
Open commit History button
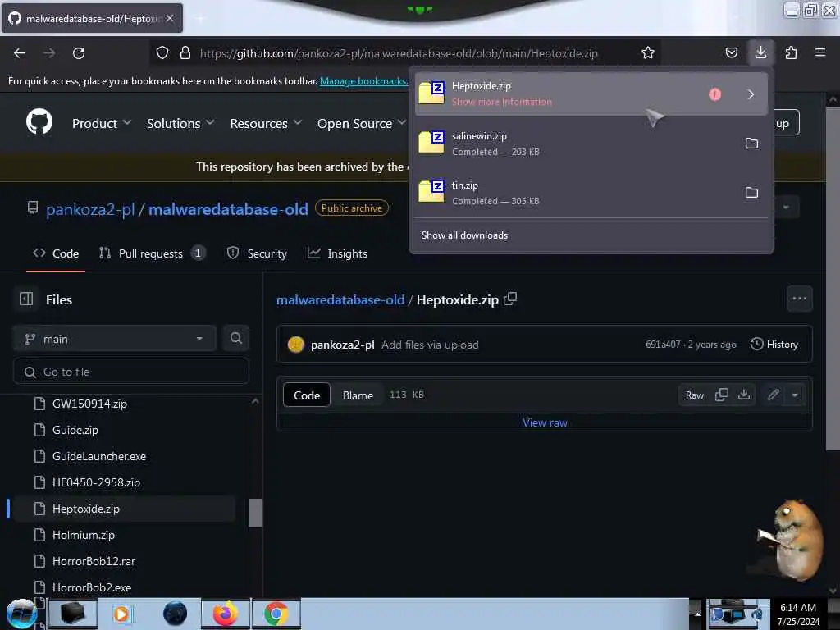tap(774, 344)
